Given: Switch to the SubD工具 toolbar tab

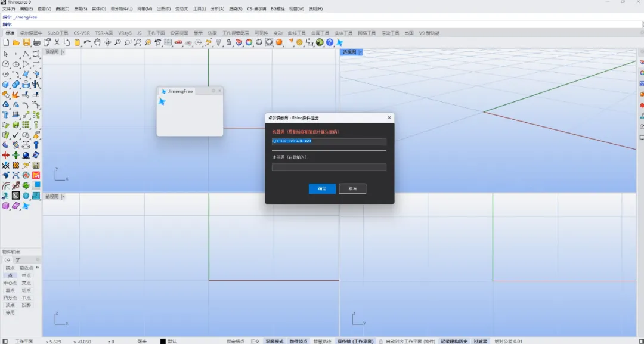Looking at the screenshot, I should coord(57,33).
